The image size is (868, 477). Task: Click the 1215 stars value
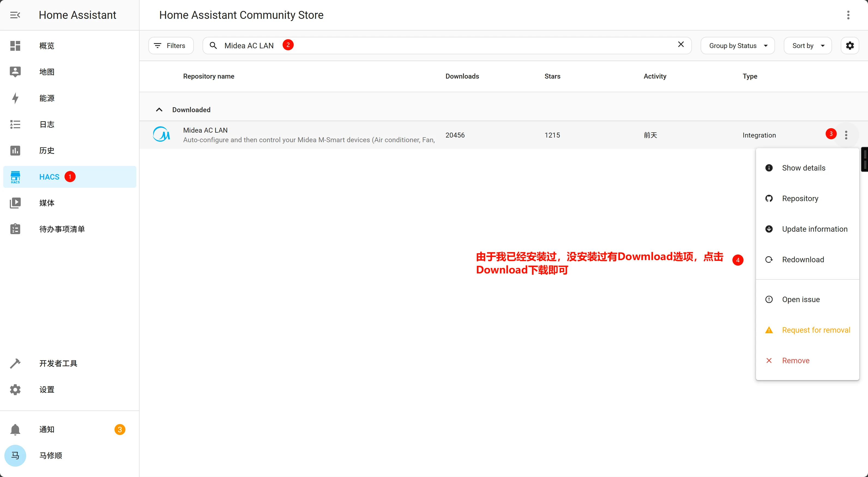[552, 135]
